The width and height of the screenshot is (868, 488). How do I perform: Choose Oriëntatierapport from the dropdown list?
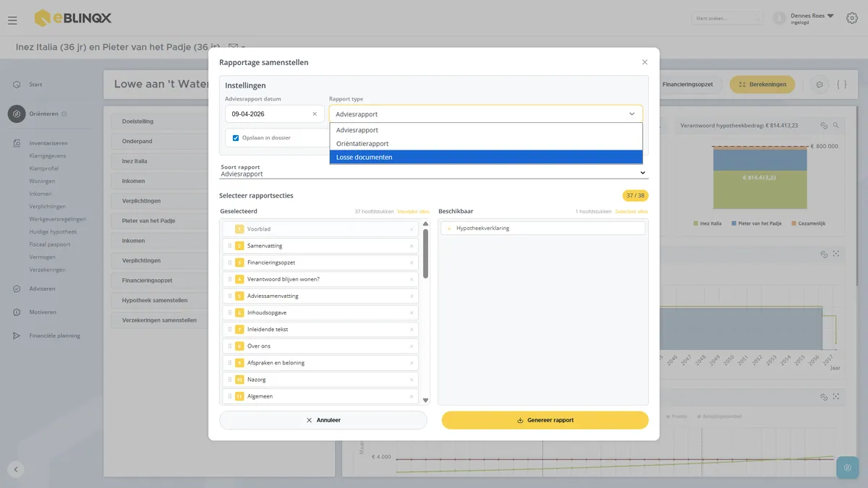[486, 143]
